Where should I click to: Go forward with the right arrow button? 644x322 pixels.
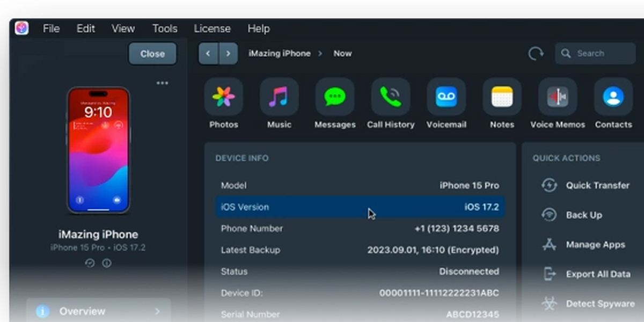228,54
